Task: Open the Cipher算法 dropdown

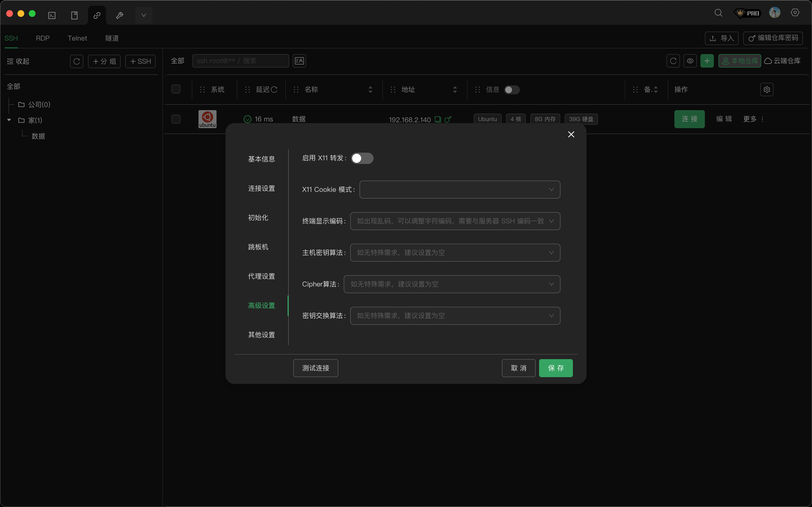Action: pyautogui.click(x=451, y=284)
